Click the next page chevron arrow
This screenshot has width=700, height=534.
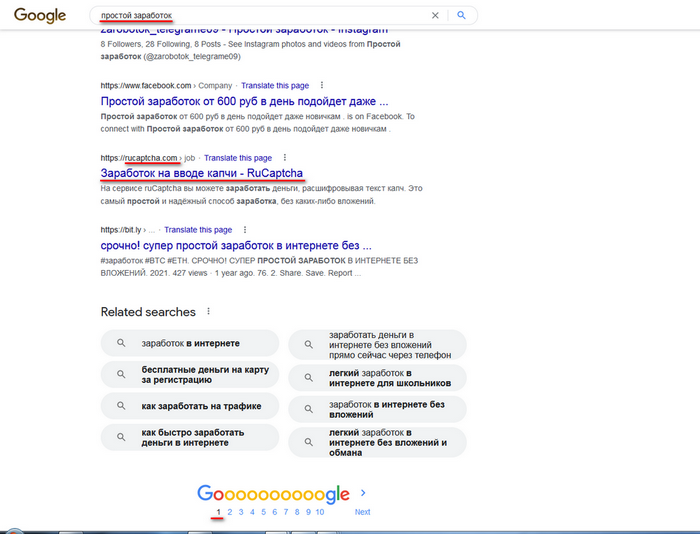click(x=362, y=493)
